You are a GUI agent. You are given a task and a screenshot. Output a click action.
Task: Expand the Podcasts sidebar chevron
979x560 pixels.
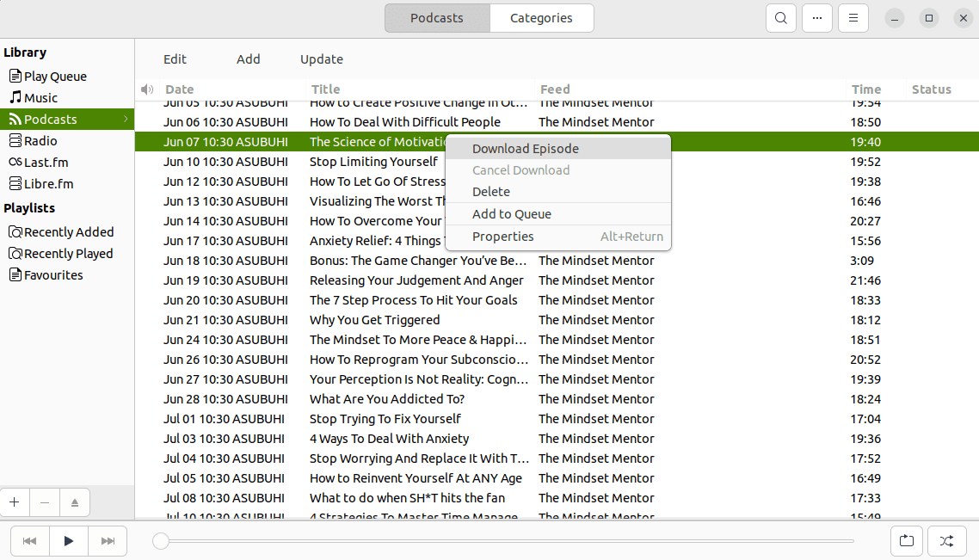[126, 119]
